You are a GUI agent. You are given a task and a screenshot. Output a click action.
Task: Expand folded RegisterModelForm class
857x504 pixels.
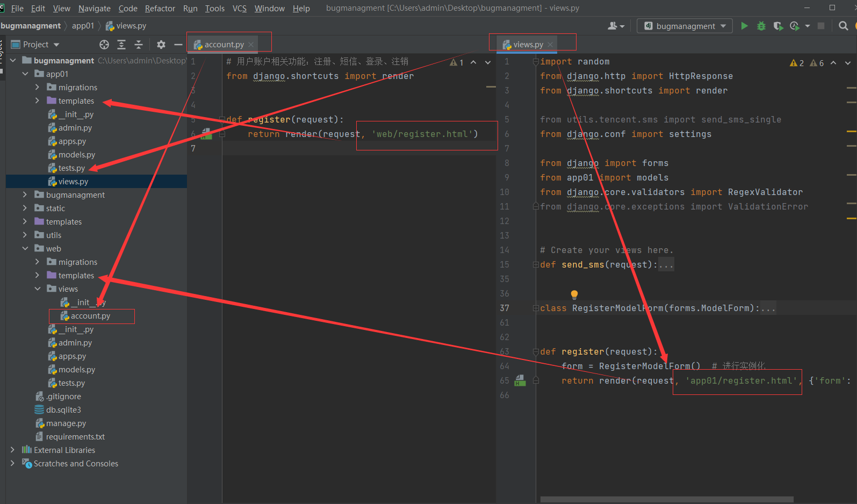[768, 308]
